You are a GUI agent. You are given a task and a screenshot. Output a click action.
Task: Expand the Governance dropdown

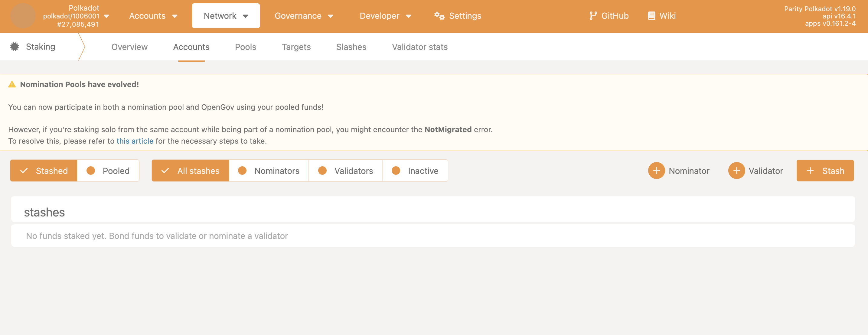click(x=304, y=15)
